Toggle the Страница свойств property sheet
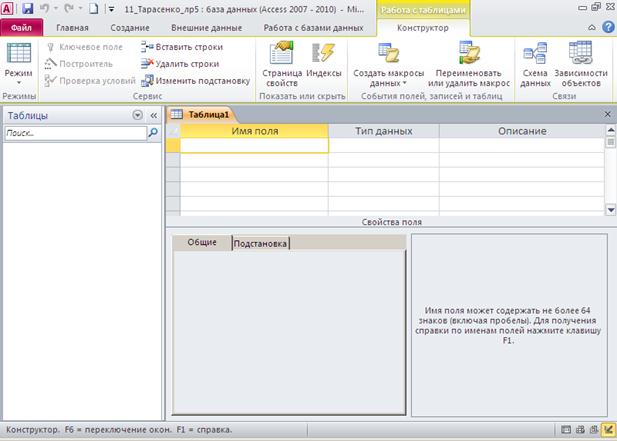This screenshot has height=441, width=617. pos(282,65)
